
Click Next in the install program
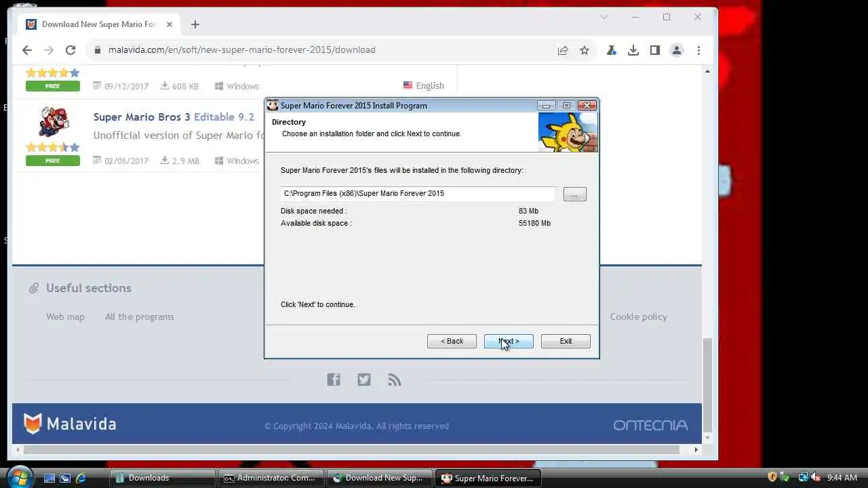(x=509, y=341)
